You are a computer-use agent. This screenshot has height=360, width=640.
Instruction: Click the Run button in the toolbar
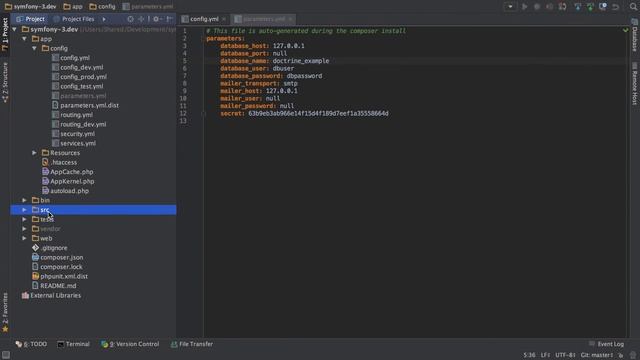coord(524,7)
